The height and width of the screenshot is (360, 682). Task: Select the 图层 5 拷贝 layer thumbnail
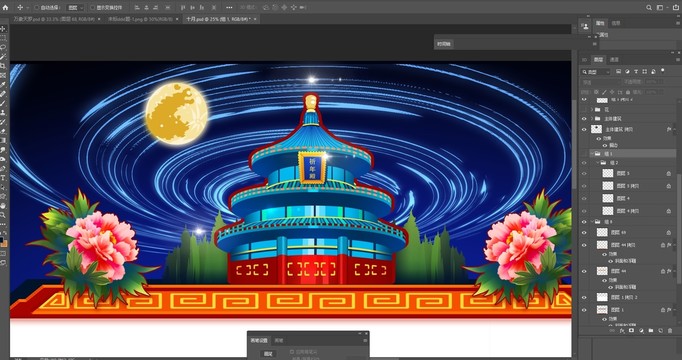(608, 186)
